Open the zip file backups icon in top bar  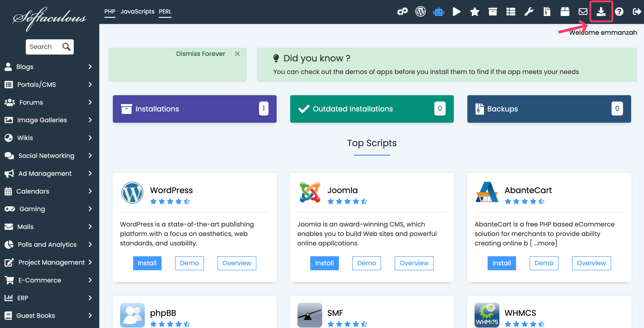point(547,12)
